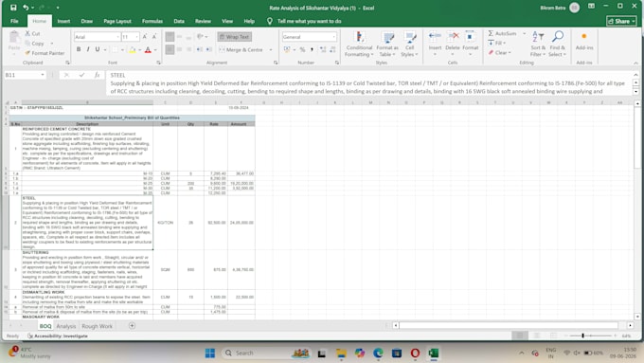Image resolution: width=644 pixels, height=363 pixels.
Task: Click the horizontal scrollbar right arrow
Action: pos(630,326)
